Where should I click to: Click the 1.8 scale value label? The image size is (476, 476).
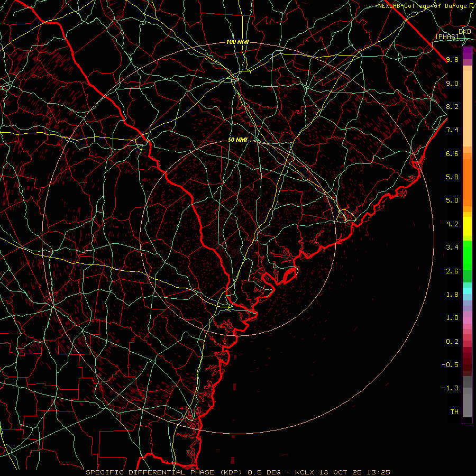pos(452,295)
